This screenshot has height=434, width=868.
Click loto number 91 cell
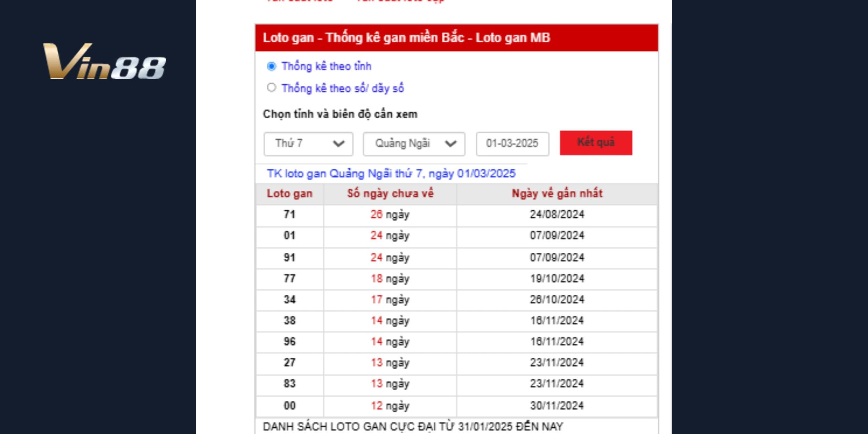pos(290,258)
